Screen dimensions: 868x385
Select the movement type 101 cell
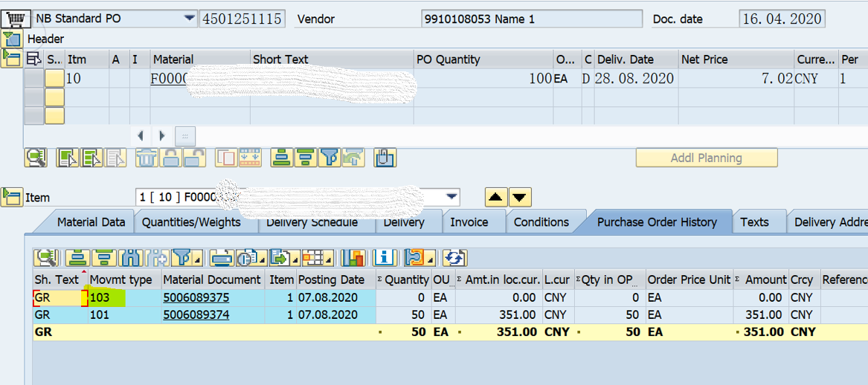[125, 314]
